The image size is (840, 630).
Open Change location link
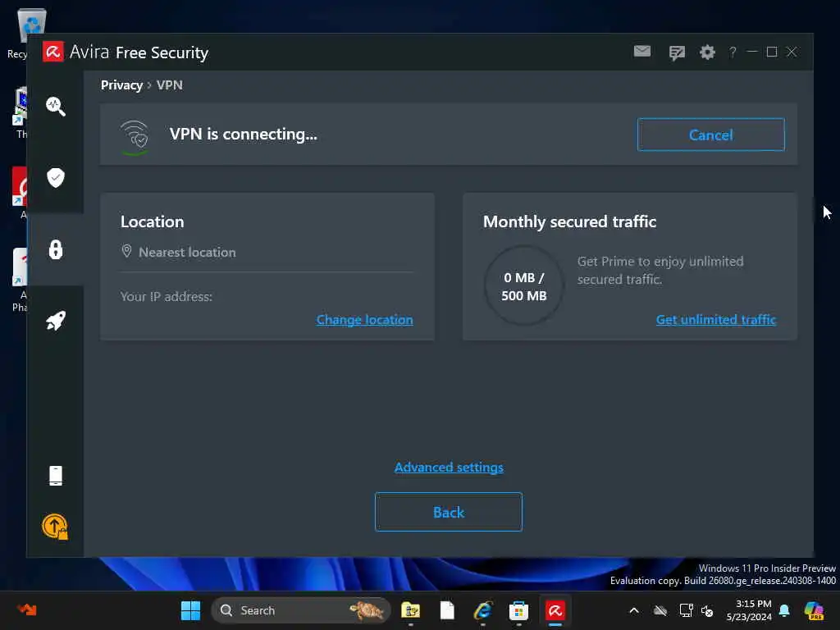coord(364,320)
